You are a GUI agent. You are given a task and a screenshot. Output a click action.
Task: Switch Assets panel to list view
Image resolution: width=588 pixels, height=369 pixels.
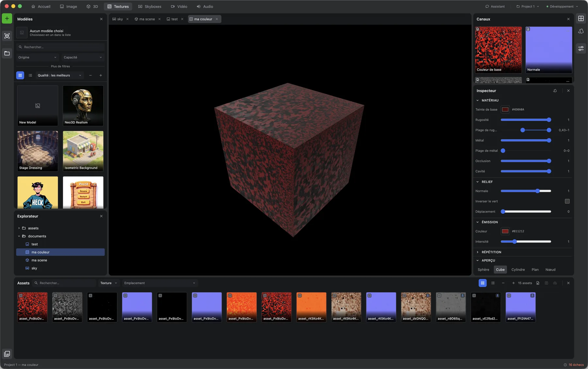point(493,283)
